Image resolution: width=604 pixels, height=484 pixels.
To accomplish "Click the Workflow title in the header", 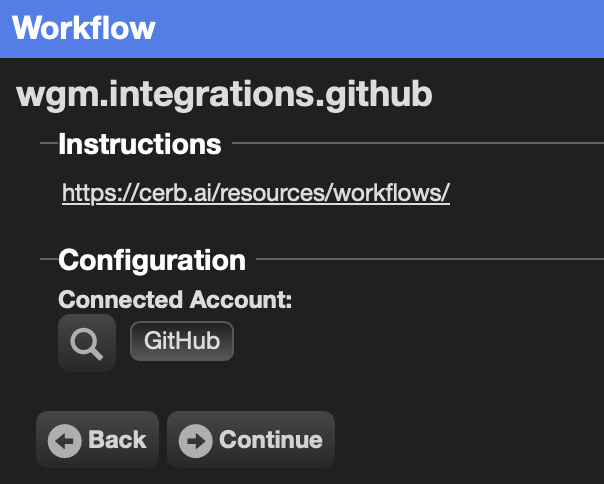I will [84, 28].
